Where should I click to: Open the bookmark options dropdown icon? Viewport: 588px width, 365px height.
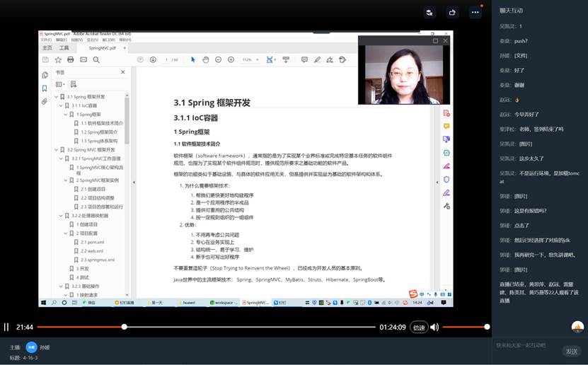tap(60, 84)
